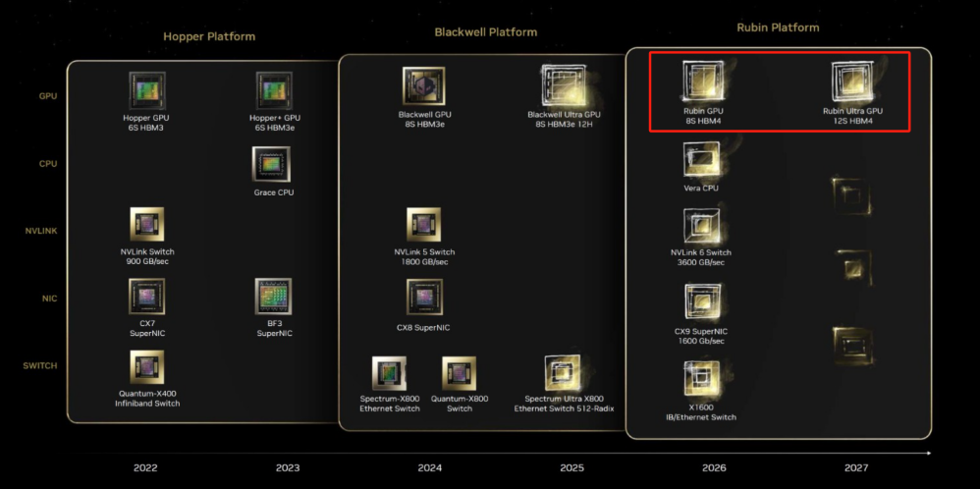
Task: Click the 'CX9 SuperNIC 1600 Gb/sec' caption
Action: [x=701, y=337]
